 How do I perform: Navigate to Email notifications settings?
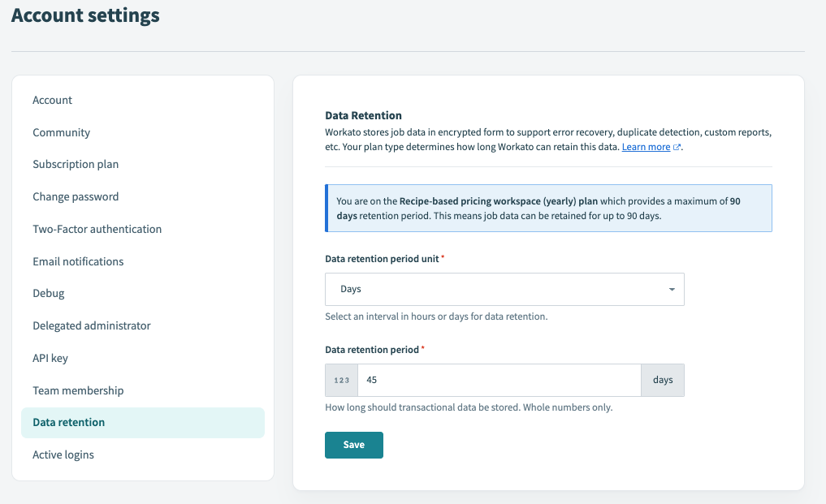77,261
